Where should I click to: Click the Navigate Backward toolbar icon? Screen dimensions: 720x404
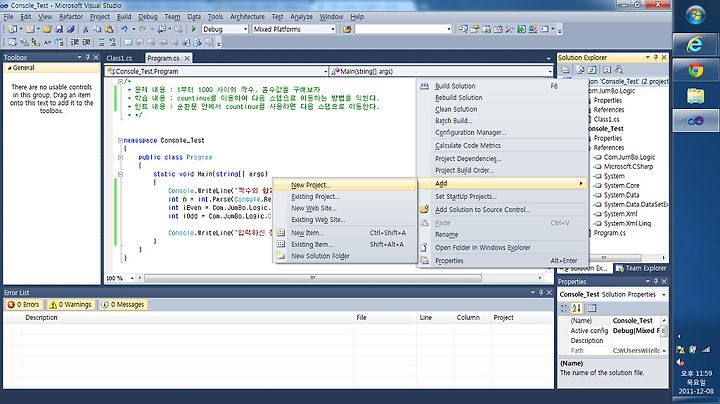click(x=162, y=29)
